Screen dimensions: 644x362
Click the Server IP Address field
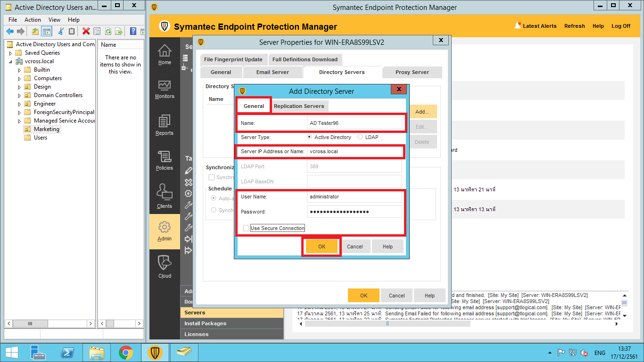point(354,152)
